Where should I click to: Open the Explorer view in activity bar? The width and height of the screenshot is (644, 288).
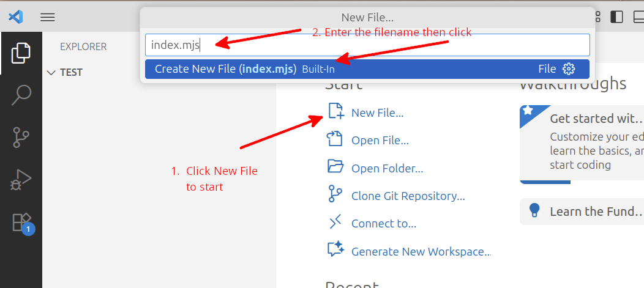(x=21, y=53)
